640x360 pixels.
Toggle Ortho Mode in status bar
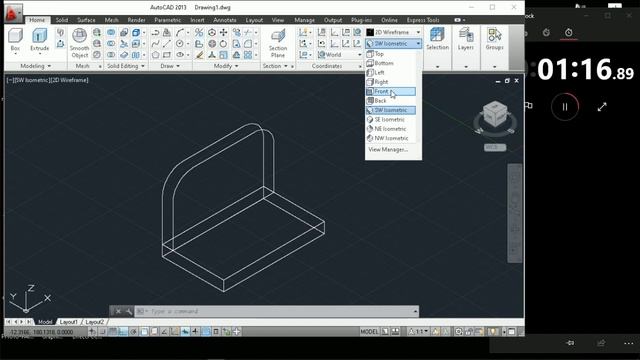pyautogui.click(x=123, y=331)
